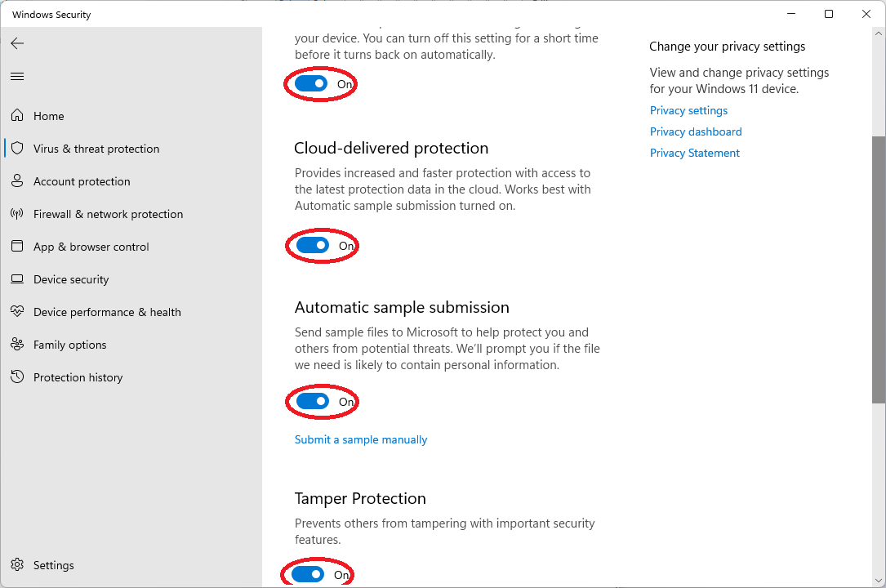
Task: Click the Device performance heart icon
Action: point(17,312)
